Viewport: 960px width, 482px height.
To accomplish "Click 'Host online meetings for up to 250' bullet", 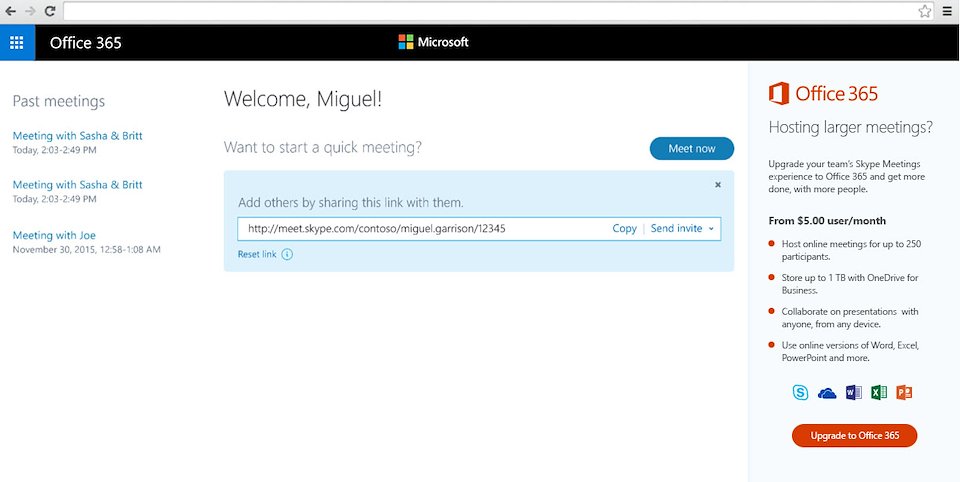I will 851,250.
